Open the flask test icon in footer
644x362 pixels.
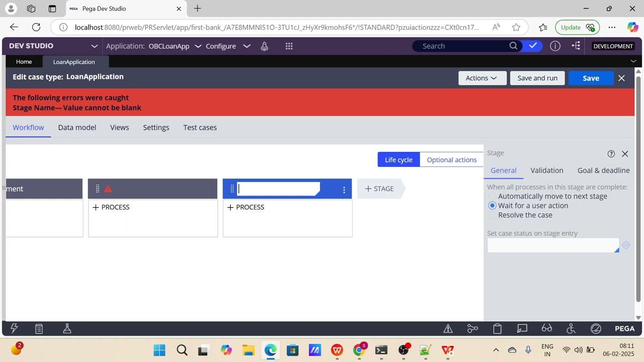tap(67, 329)
